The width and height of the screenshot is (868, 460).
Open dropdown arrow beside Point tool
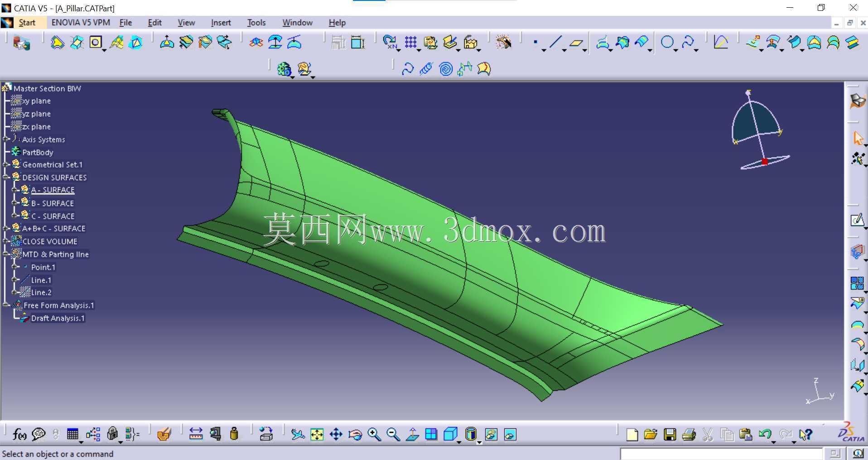pyautogui.click(x=544, y=50)
